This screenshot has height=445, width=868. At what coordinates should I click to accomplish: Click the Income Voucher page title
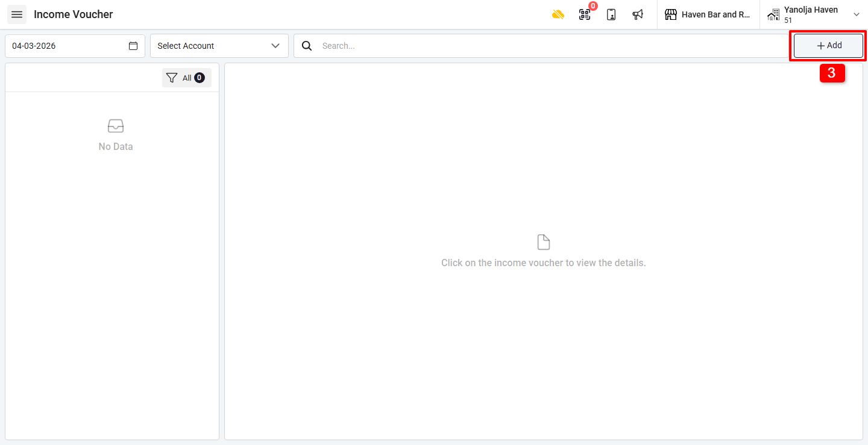click(74, 14)
